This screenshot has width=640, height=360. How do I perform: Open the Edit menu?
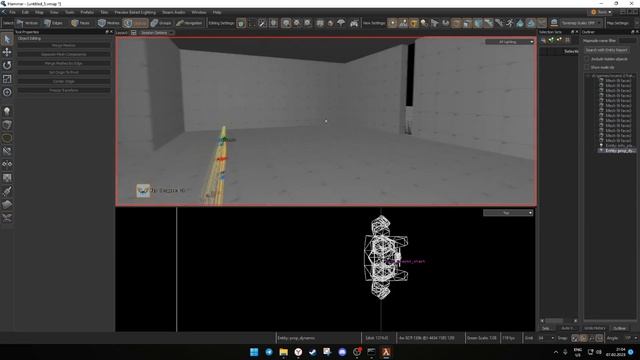(x=25, y=12)
